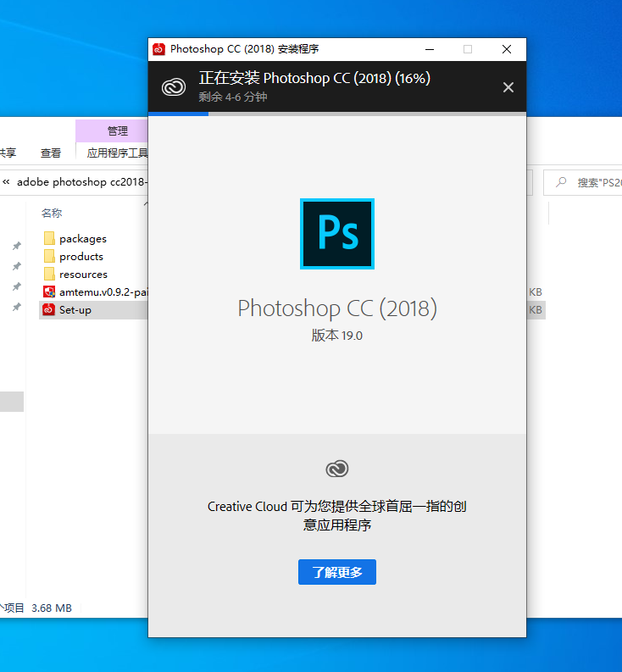Click the Photoshop Ps logo icon
The width and height of the screenshot is (622, 672).
(x=337, y=234)
